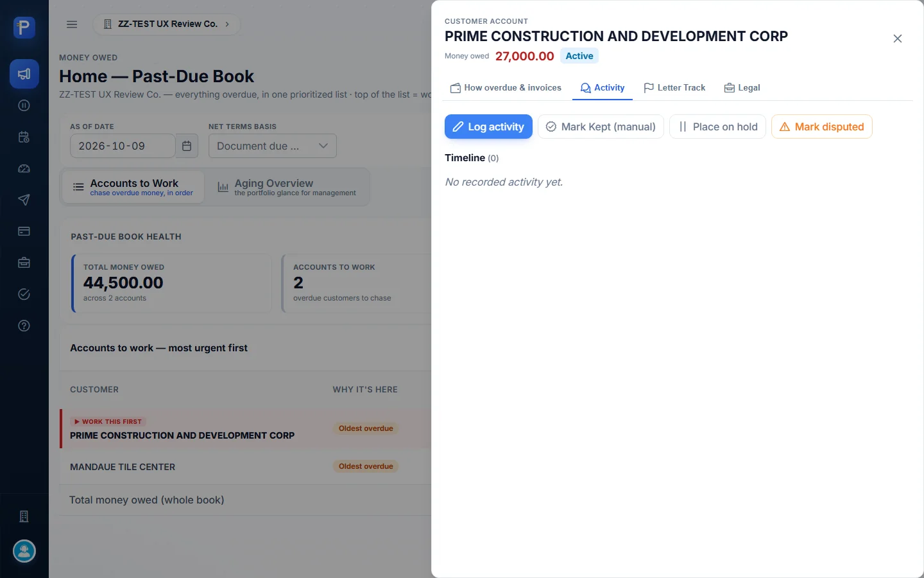Click the building icon at sidebar bottom
The height and width of the screenshot is (578, 924).
pos(24,516)
